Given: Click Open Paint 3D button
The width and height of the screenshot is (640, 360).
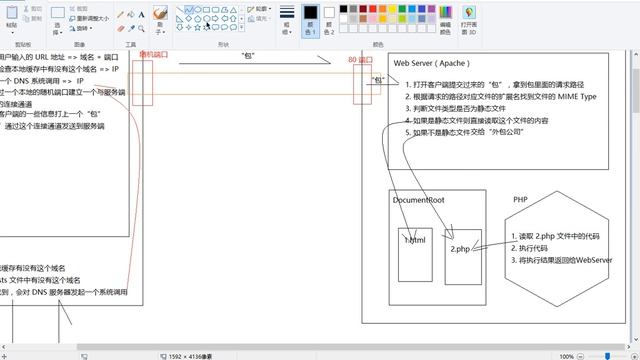Looking at the screenshot, I should pos(469,20).
